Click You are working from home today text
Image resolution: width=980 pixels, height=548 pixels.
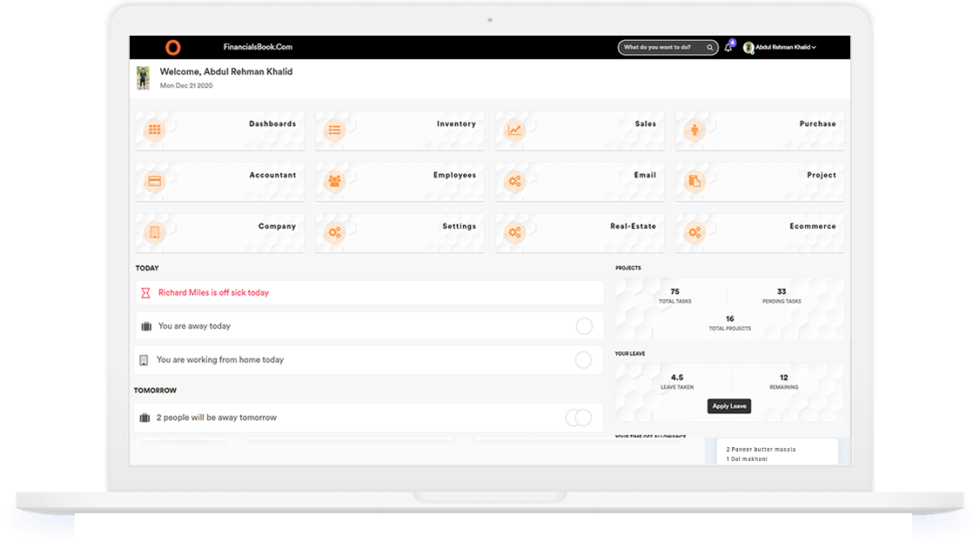(220, 360)
